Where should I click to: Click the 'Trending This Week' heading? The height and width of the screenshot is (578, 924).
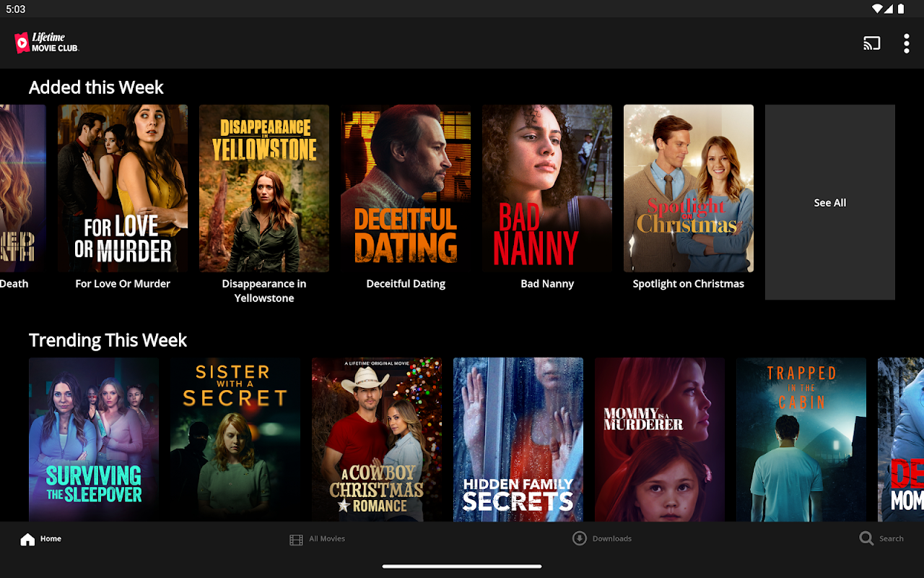tap(108, 340)
